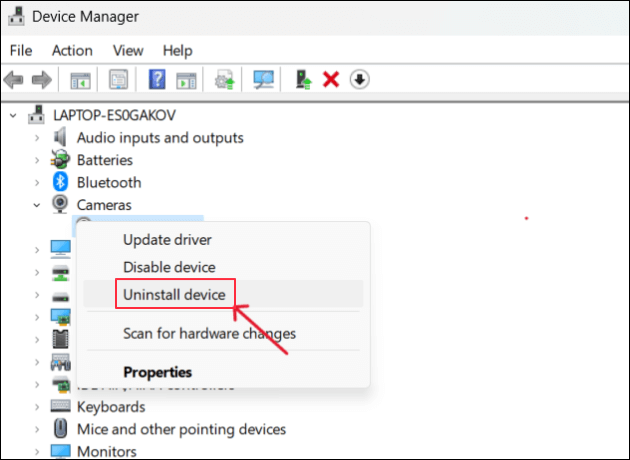The image size is (630, 460).
Task: Click the computer icon beside LAPTOP-ES0GAKOV
Action: coord(37,114)
